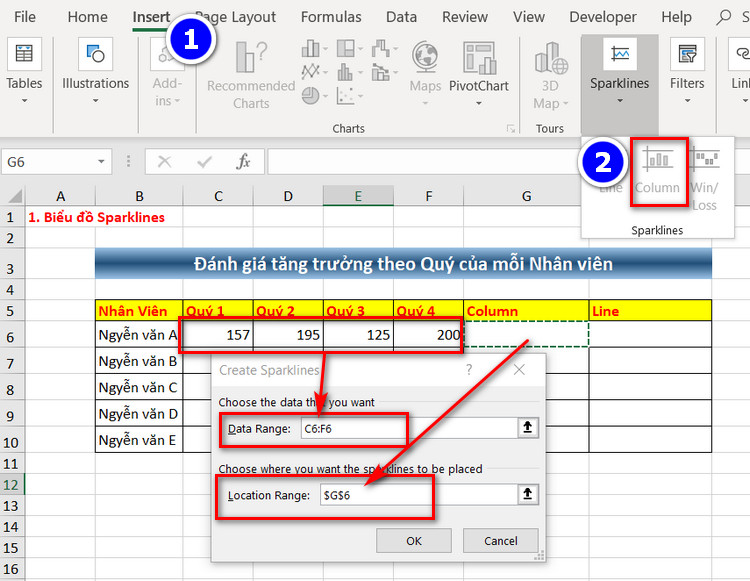750x581 pixels.
Task: Switch to the Formulas tab
Action: point(331,17)
